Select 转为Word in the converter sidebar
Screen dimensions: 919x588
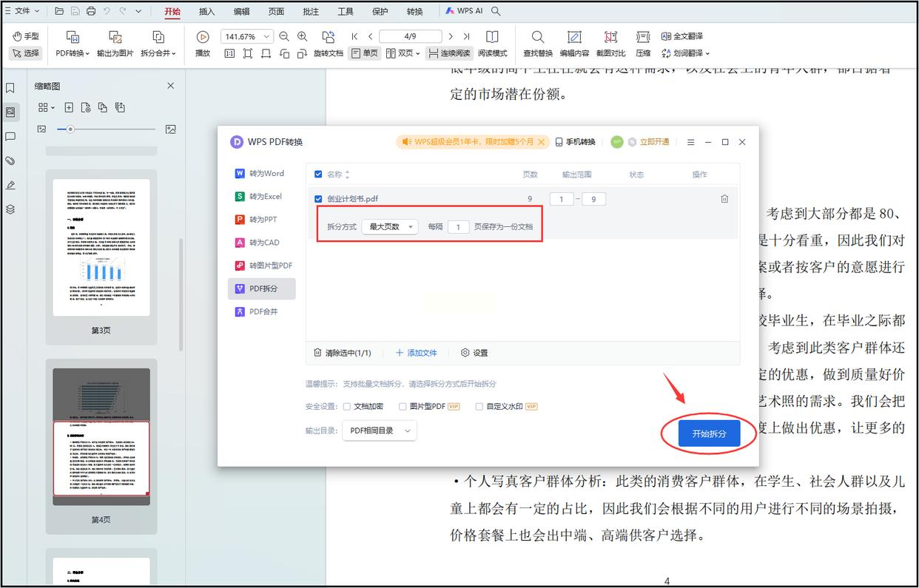point(260,173)
